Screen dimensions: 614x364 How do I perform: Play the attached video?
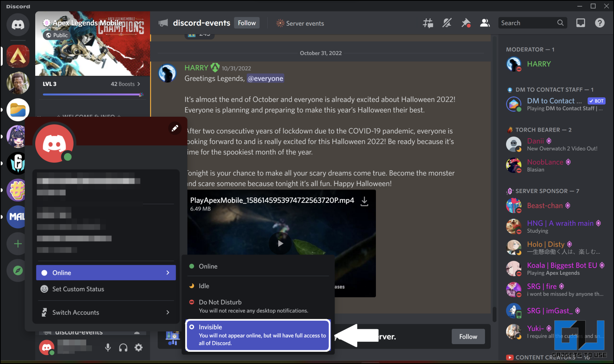(x=280, y=243)
